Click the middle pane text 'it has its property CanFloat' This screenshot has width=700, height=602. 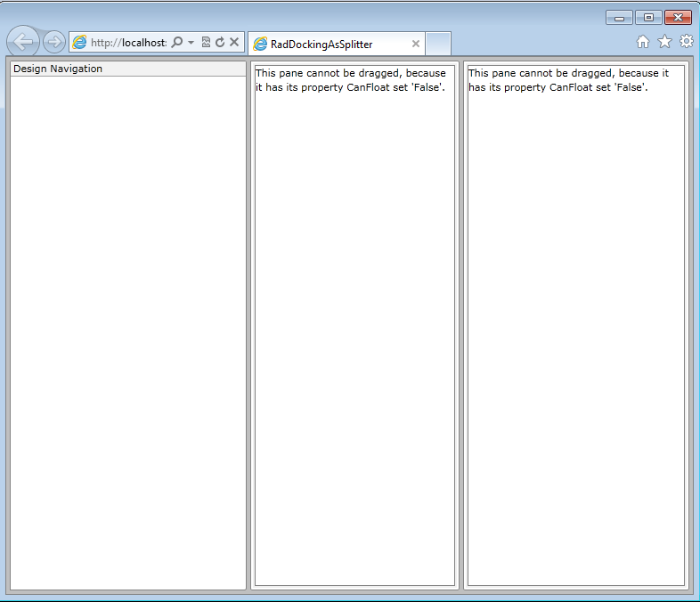[x=322, y=87]
